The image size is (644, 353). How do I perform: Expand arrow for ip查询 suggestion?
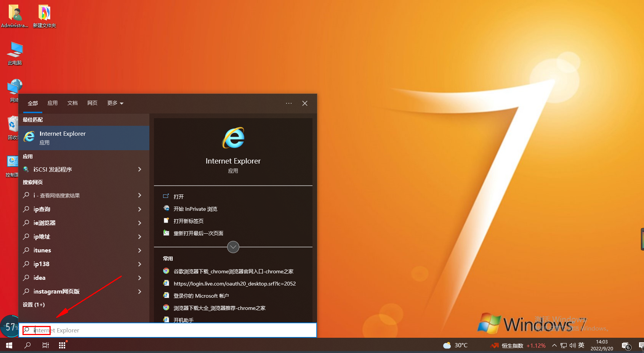tap(139, 209)
